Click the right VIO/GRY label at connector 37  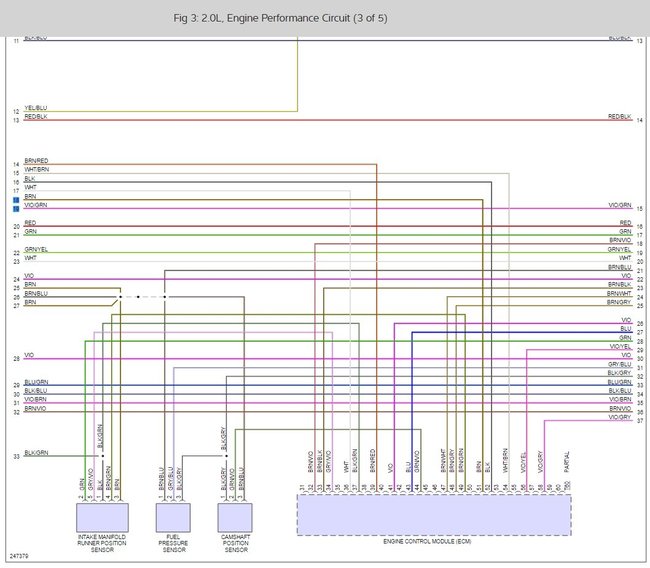tap(620, 417)
